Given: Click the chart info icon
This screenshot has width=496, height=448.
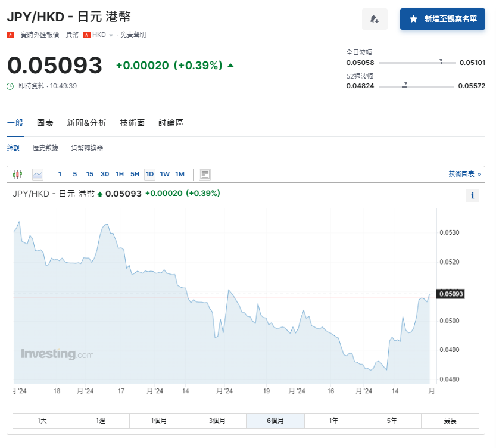Looking at the screenshot, I should pyautogui.click(x=472, y=195).
